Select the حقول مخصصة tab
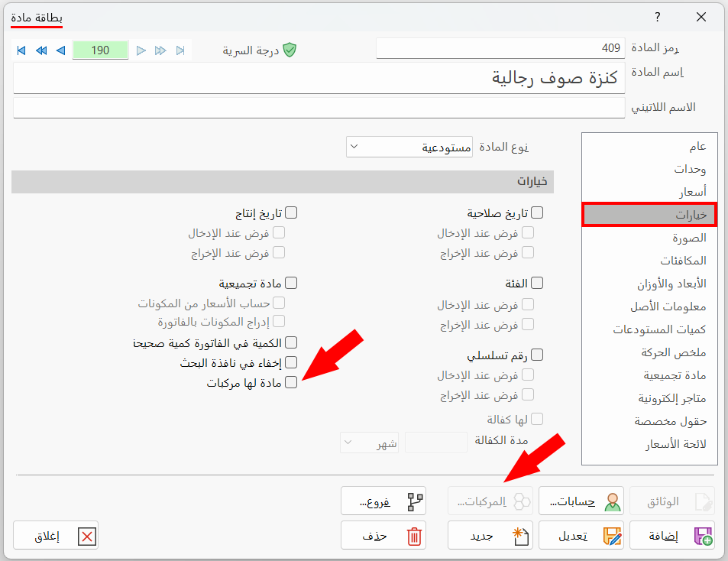This screenshot has width=728, height=561. tap(649, 421)
